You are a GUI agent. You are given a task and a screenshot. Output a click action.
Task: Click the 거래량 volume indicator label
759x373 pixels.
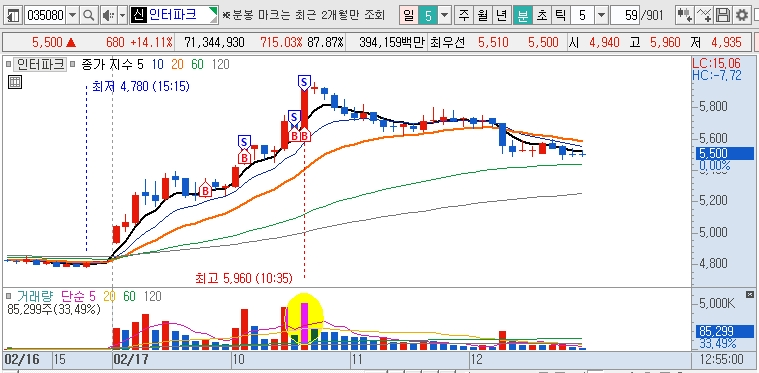[35, 296]
